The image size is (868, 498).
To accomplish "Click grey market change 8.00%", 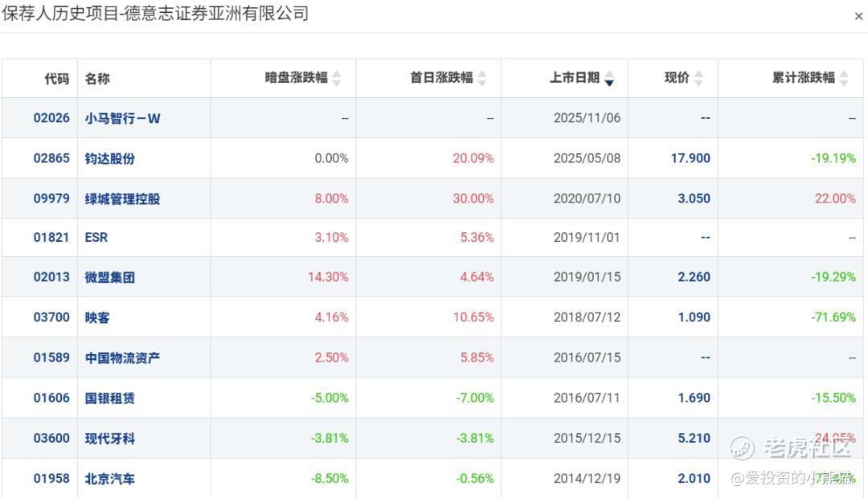I will click(x=332, y=198).
